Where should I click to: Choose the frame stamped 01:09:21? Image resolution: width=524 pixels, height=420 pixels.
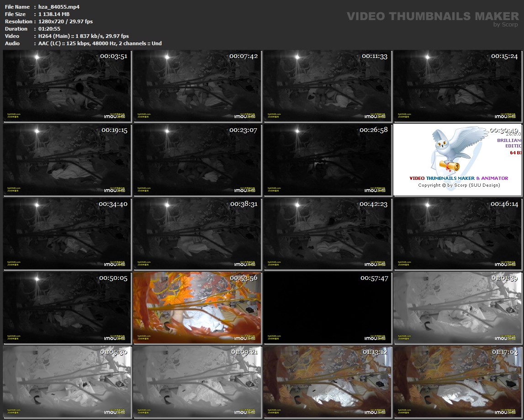click(x=197, y=382)
